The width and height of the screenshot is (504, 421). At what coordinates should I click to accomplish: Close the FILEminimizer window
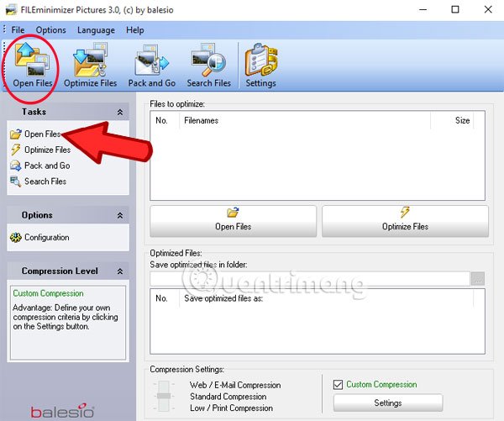pos(488,9)
